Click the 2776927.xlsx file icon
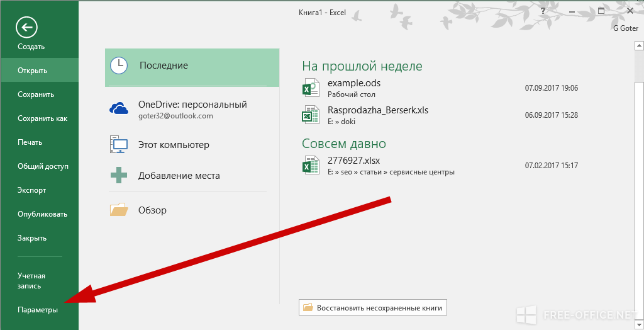Screen dimensions: 644x330 click(x=311, y=165)
